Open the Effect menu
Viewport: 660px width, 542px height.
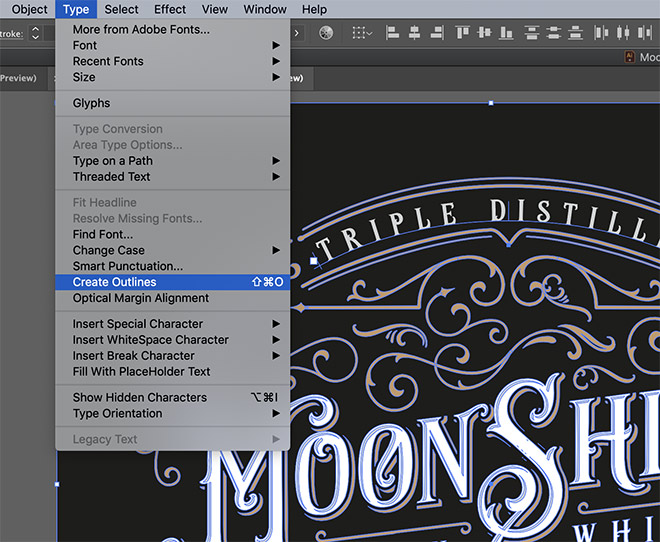[170, 9]
